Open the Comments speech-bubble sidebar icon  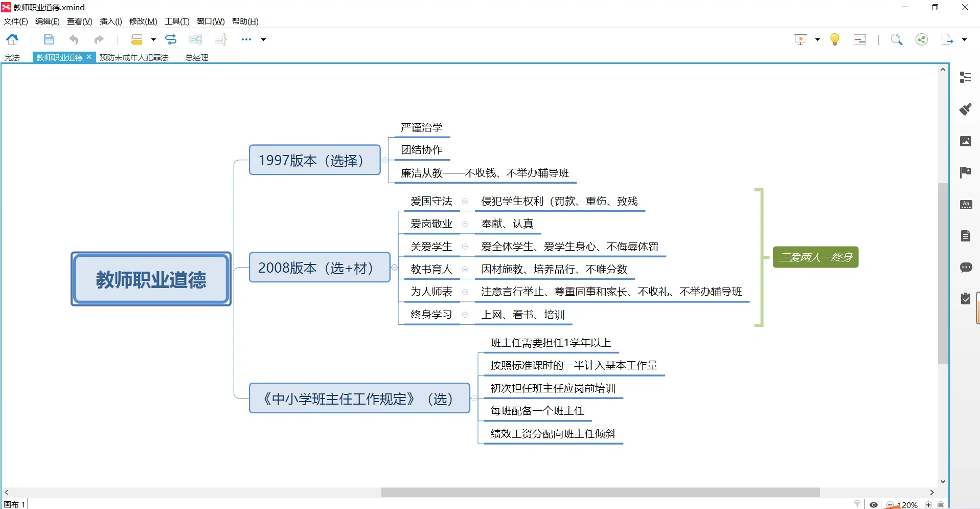click(x=966, y=268)
